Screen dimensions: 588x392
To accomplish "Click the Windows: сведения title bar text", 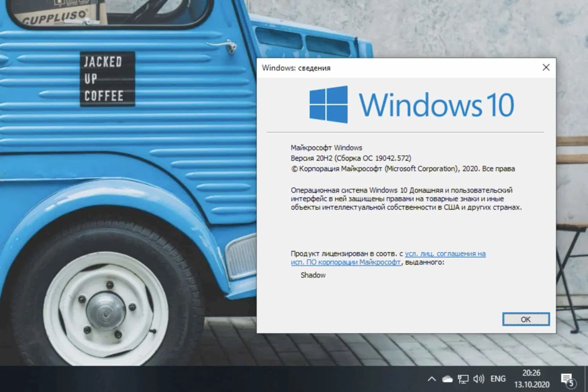I will [296, 68].
